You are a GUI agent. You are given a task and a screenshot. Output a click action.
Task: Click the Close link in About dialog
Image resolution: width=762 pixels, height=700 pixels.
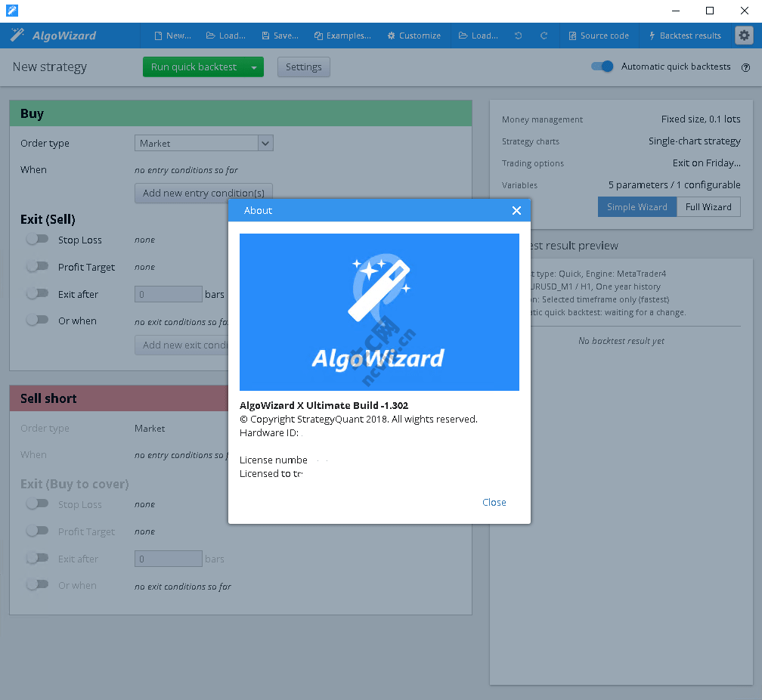click(x=494, y=502)
